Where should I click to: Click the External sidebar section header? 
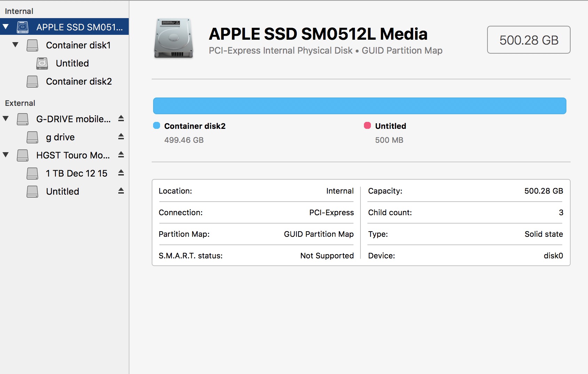click(20, 103)
